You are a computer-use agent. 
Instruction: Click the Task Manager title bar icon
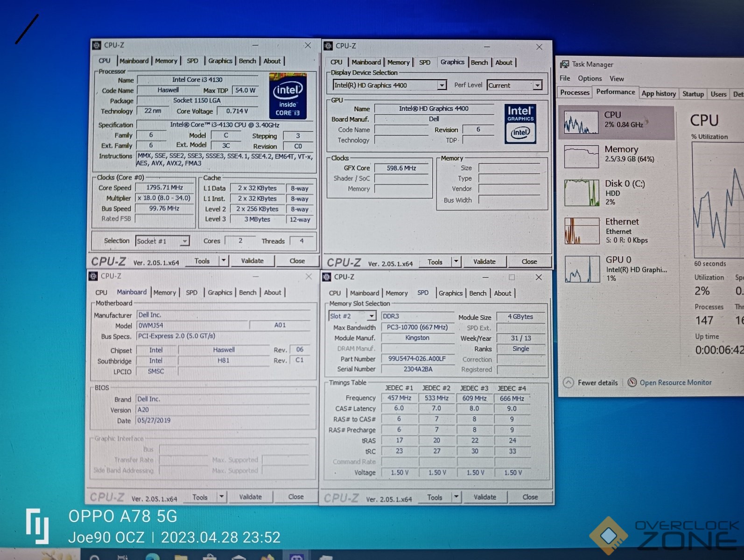pos(565,64)
